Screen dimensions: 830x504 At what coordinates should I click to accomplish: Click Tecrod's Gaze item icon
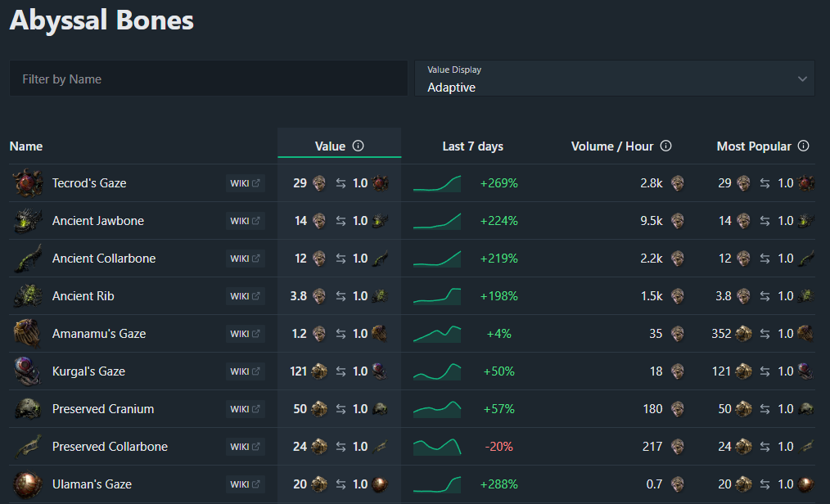(x=28, y=183)
